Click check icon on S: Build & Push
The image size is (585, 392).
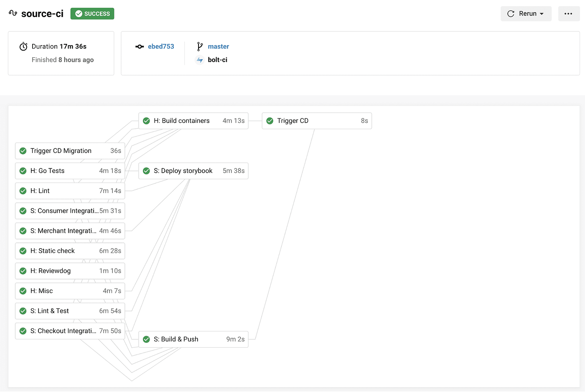pyautogui.click(x=146, y=339)
